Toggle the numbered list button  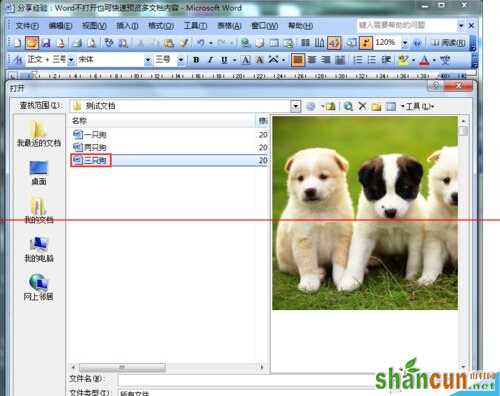tap(358, 60)
